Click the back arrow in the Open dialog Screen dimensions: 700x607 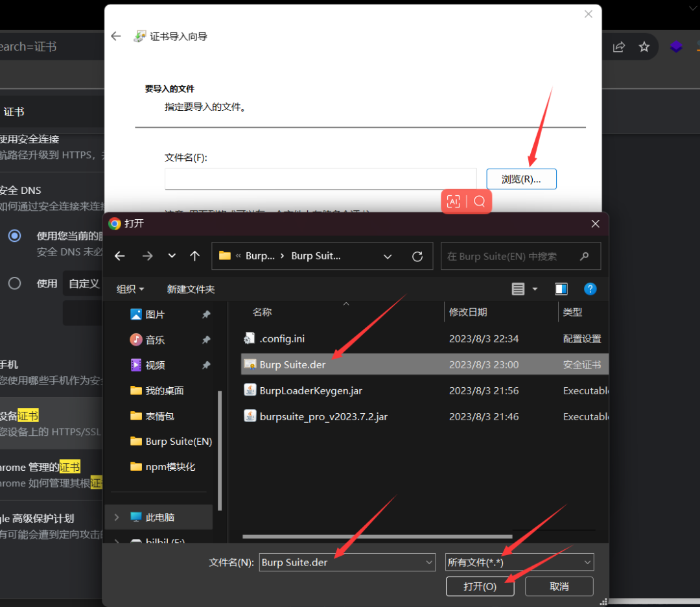120,256
